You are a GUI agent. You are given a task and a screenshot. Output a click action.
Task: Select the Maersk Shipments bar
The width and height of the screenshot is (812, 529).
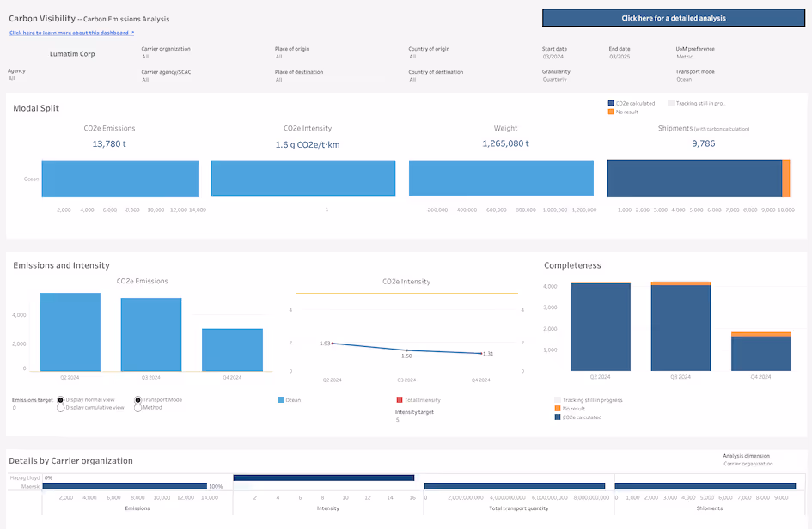[x=705, y=487]
